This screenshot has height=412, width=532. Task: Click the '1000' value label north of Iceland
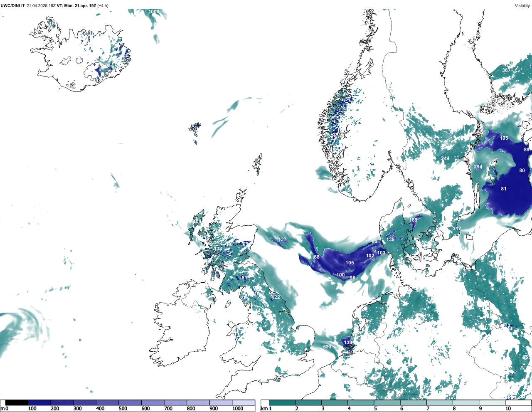coord(154,12)
